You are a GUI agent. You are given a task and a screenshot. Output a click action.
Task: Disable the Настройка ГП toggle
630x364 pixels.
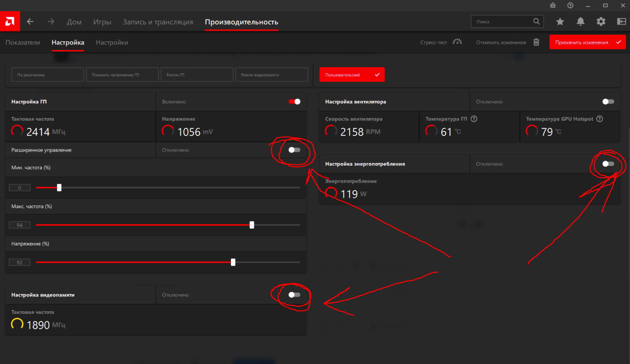tap(295, 101)
